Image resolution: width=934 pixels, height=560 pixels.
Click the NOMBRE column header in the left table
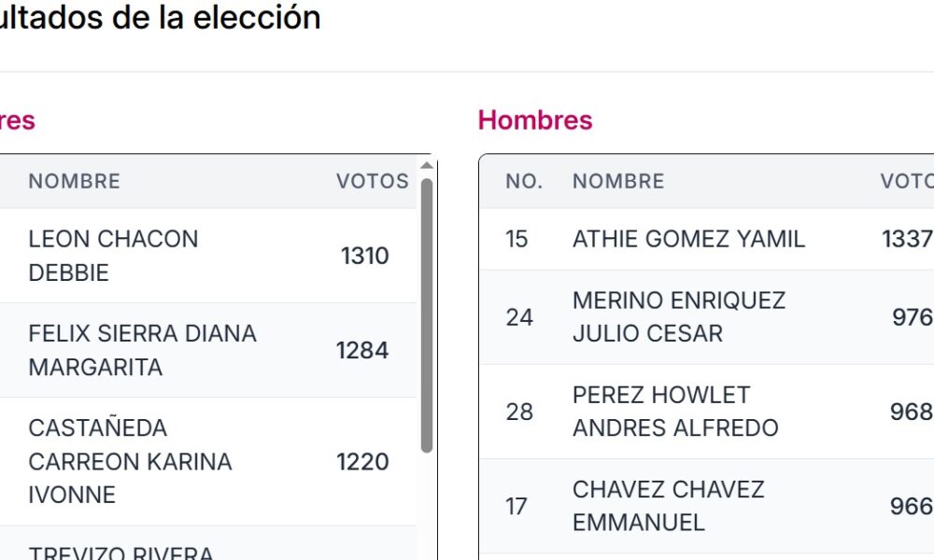[x=74, y=181]
